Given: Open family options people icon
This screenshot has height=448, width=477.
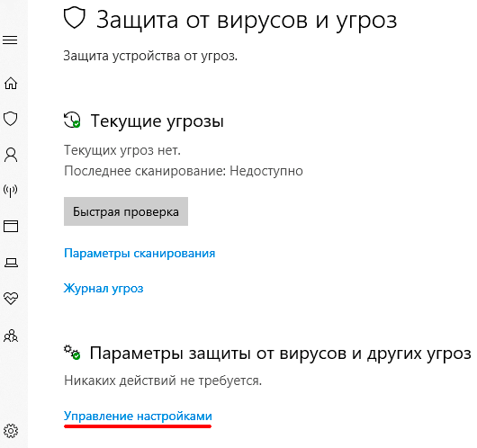Looking at the screenshot, I should (11, 336).
